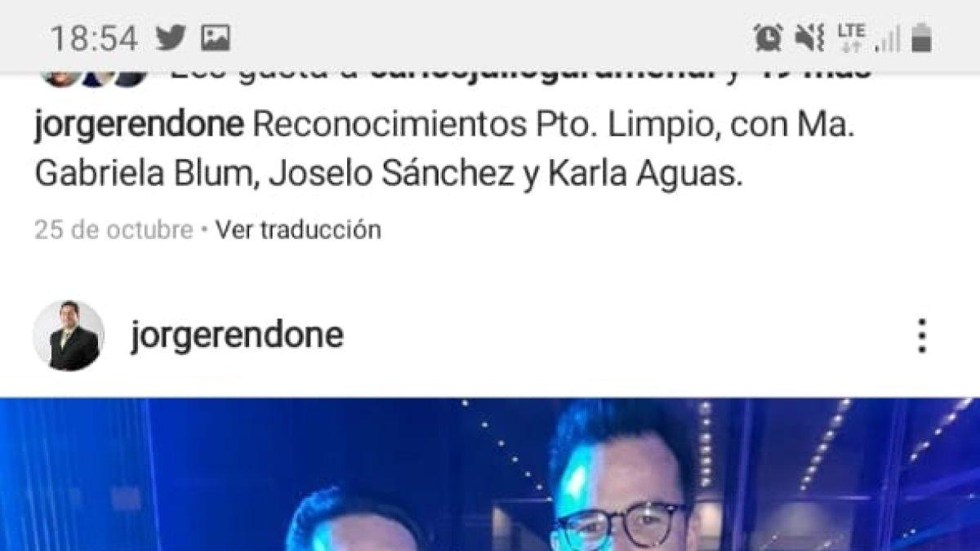Tap the Twitter notification icon

click(x=171, y=38)
